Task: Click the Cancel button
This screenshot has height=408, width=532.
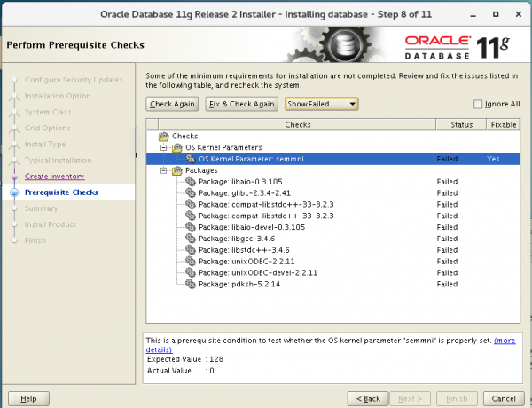Action: click(x=503, y=398)
